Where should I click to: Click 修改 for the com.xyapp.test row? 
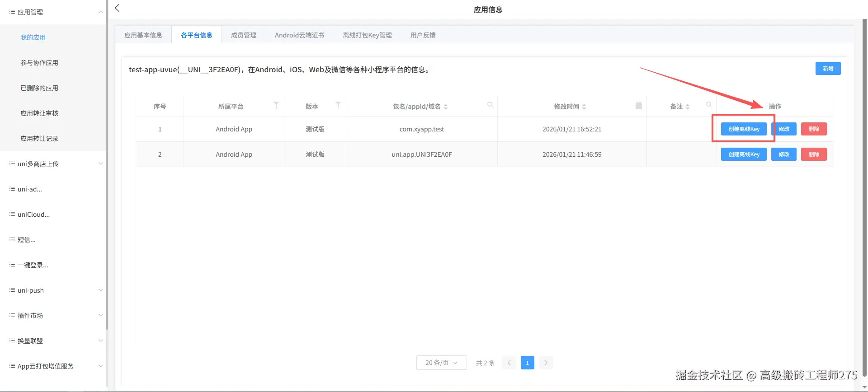point(784,129)
